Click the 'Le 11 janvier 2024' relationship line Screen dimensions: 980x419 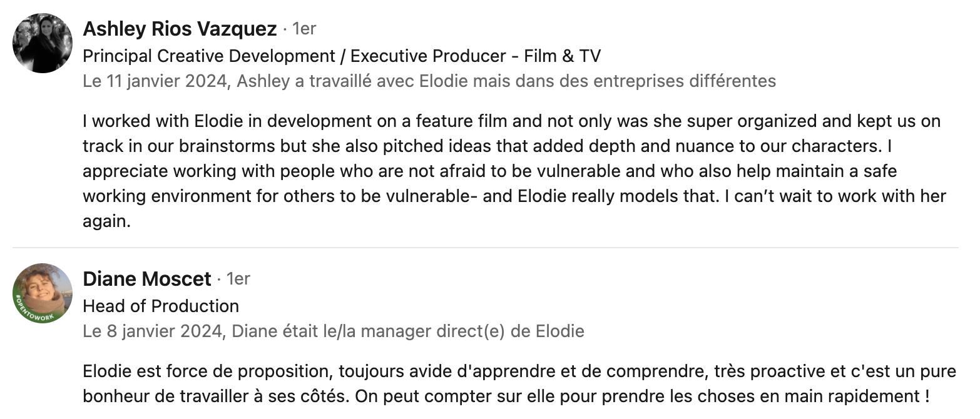click(x=429, y=81)
